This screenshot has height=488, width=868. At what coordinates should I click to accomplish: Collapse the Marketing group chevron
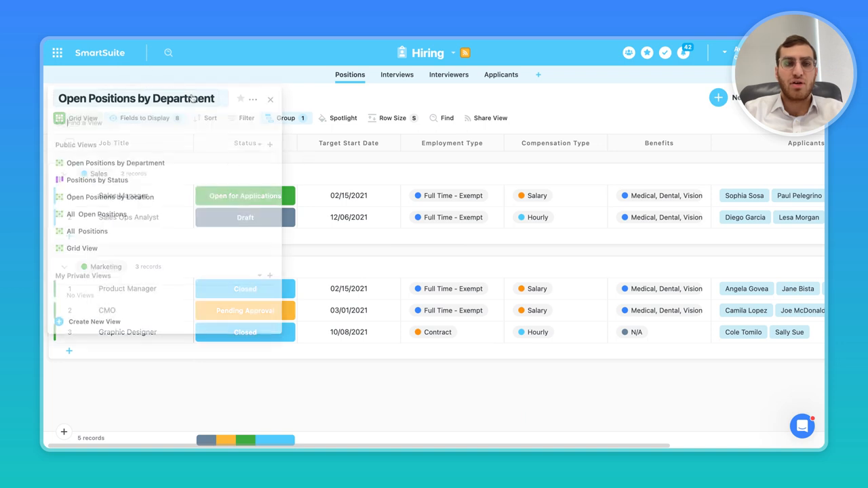coord(64,267)
